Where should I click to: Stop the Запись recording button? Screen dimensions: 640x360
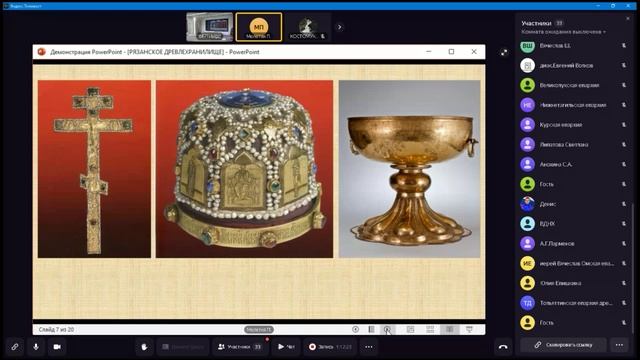(330, 347)
